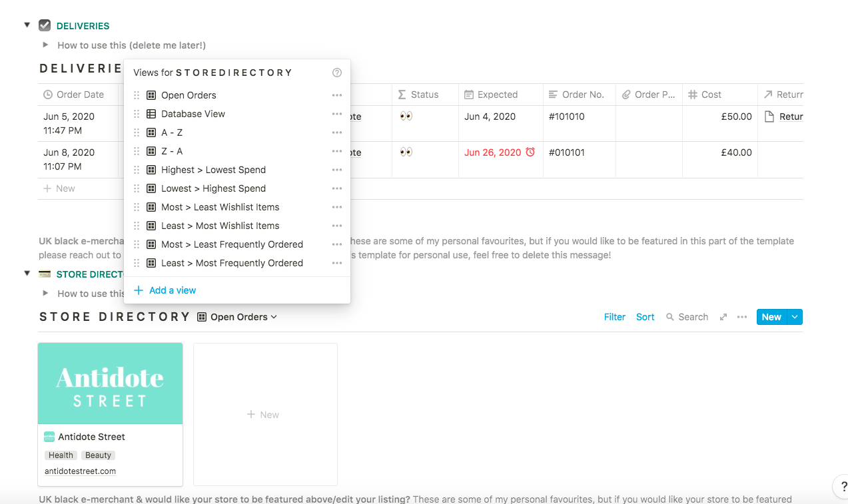Click the blue New button
This screenshot has height=504, width=848.
click(771, 317)
